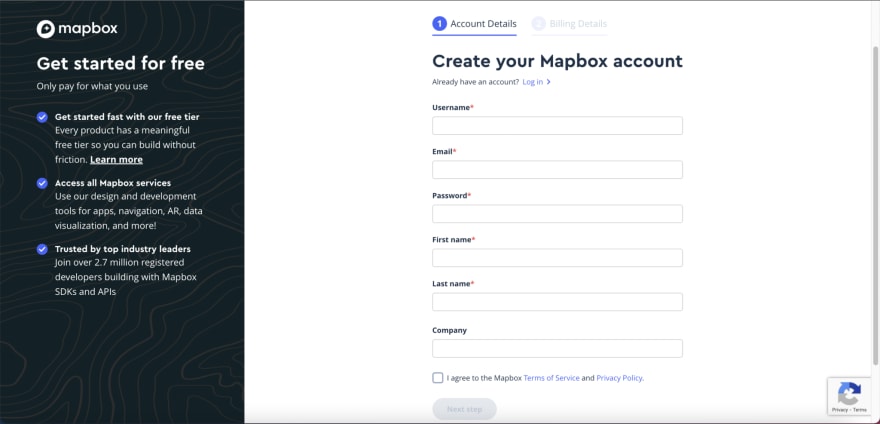Click the Username field label
Image resolution: width=880 pixels, height=424 pixels.
point(451,107)
